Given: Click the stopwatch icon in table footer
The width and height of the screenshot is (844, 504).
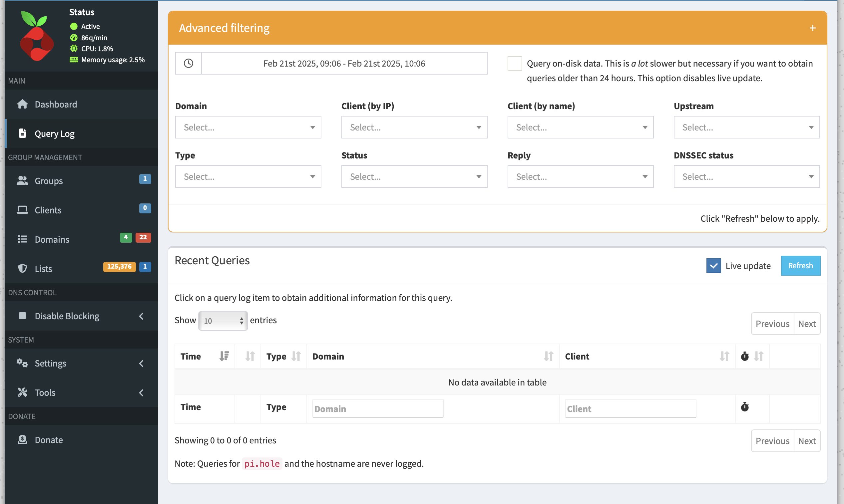Looking at the screenshot, I should [x=744, y=406].
